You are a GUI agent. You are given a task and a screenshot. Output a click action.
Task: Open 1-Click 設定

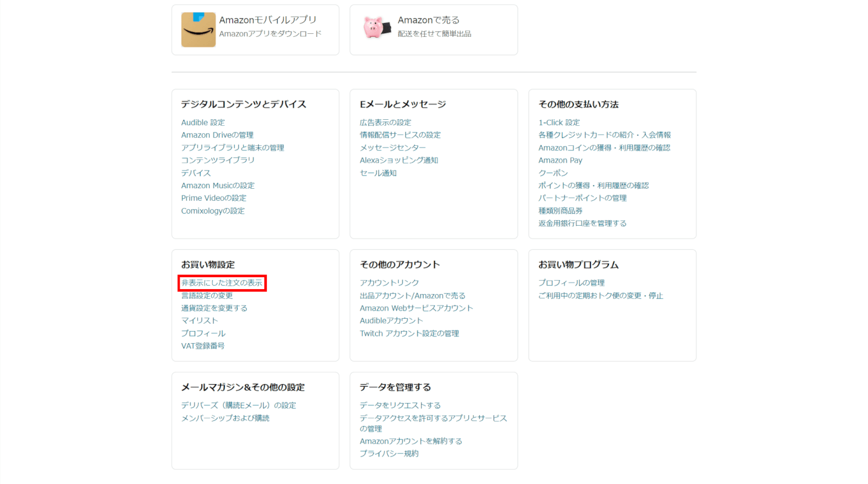(559, 122)
